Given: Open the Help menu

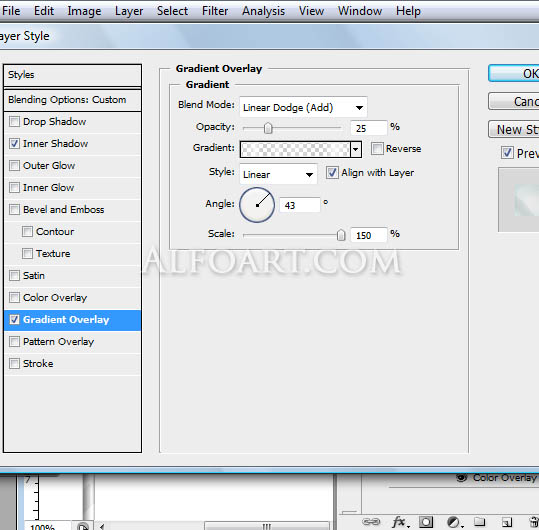Looking at the screenshot, I should (408, 11).
